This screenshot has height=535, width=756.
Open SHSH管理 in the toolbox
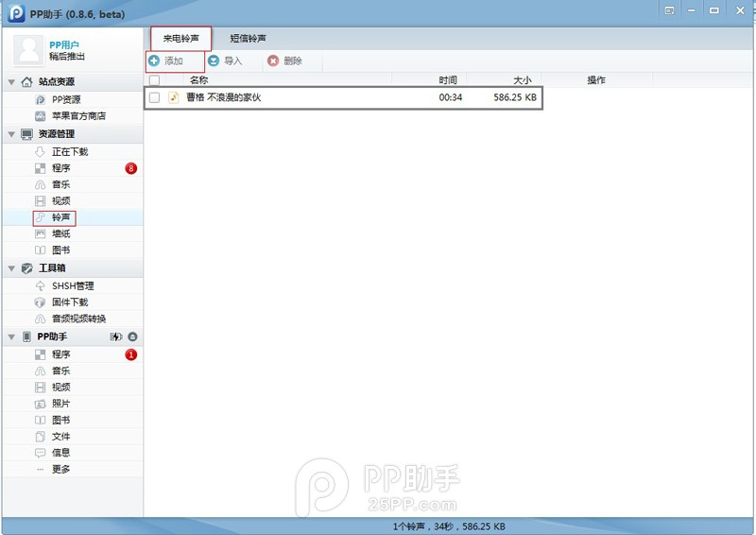point(72,285)
